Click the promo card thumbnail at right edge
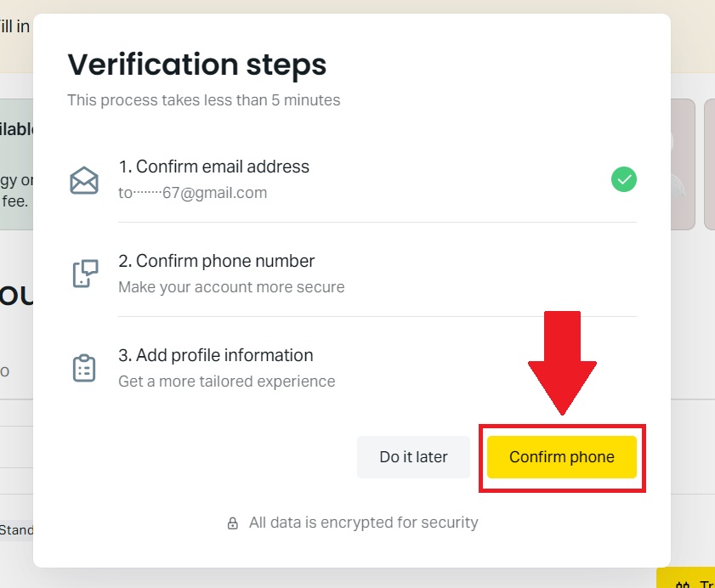 click(x=684, y=164)
